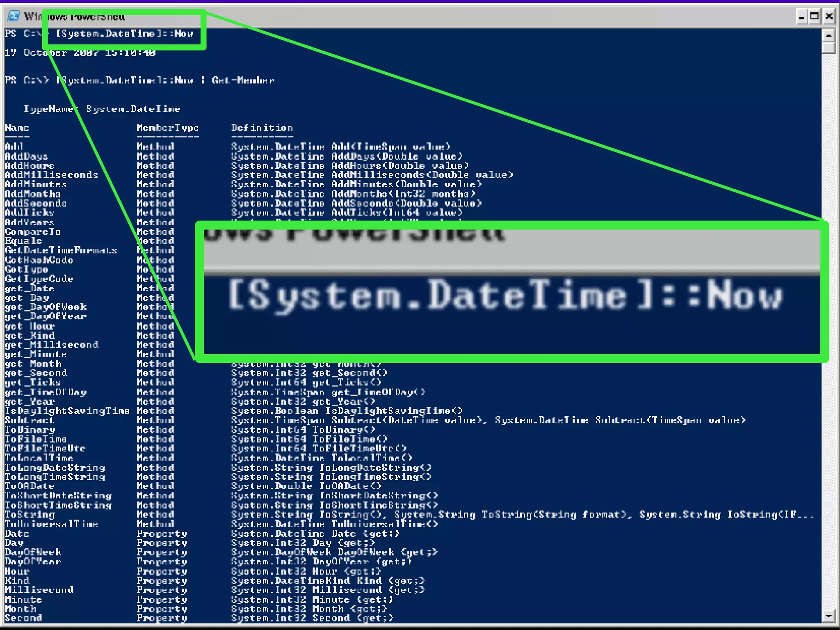Click the ToShortDateString method name
The height and width of the screenshot is (630, 840).
coord(58,496)
